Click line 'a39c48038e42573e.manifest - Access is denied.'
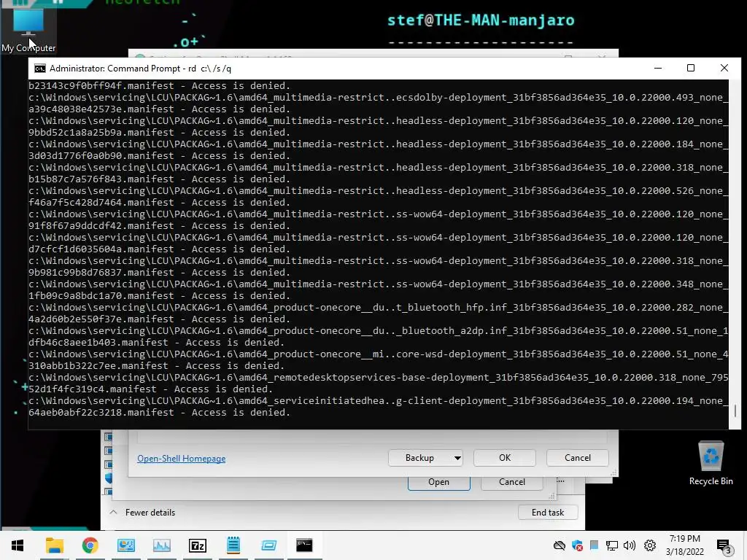The height and width of the screenshot is (560, 747). coord(160,109)
